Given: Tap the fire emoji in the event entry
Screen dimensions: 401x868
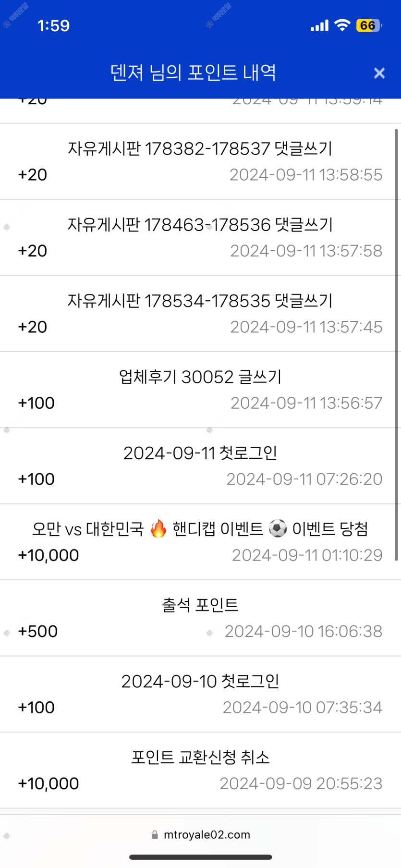Looking at the screenshot, I should [x=158, y=529].
